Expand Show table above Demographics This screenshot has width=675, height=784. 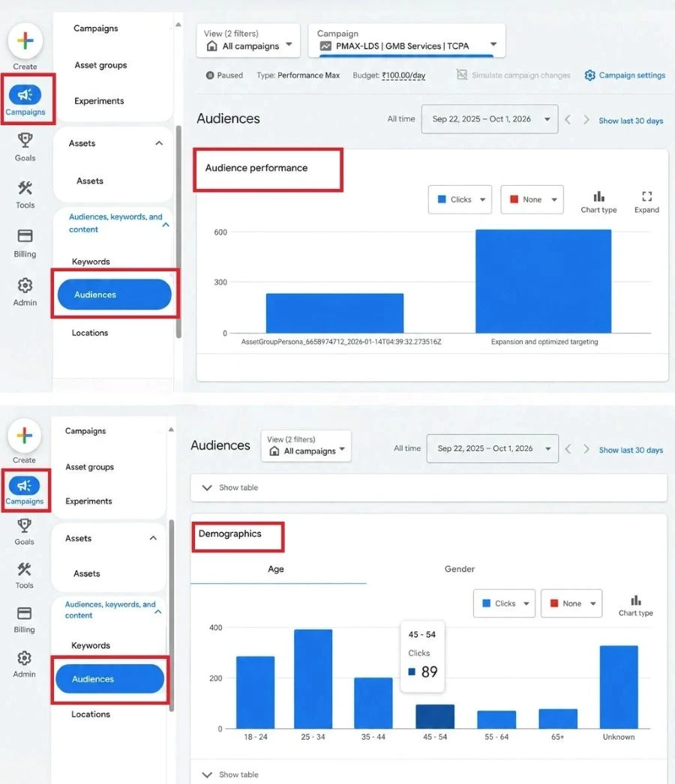[x=429, y=487]
